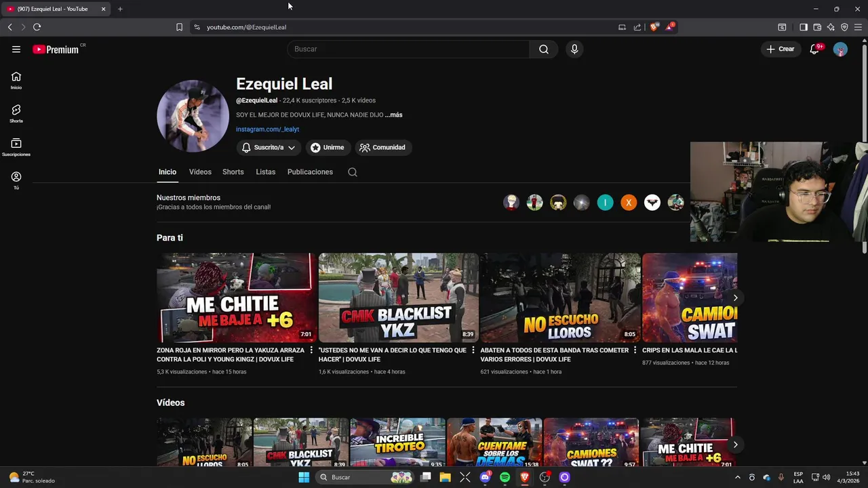Viewport: 868px width, 488px height.
Task: Expand channel description with ...más
Action: point(393,115)
